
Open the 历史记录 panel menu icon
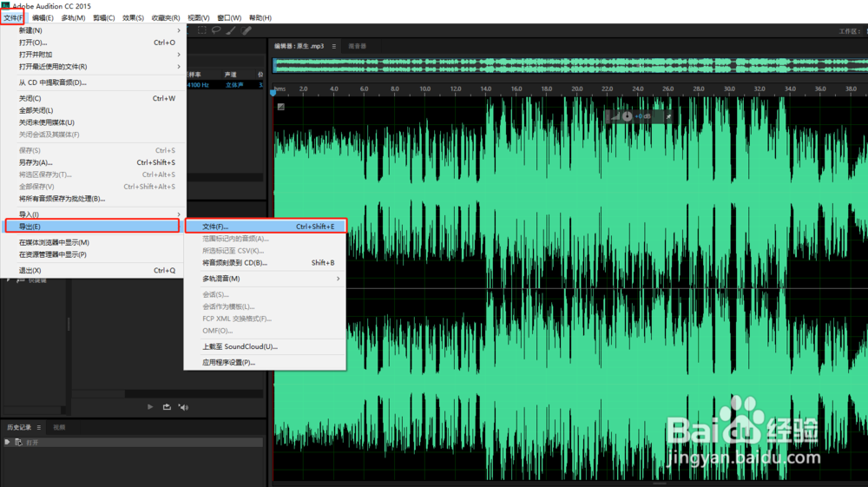pos(39,427)
